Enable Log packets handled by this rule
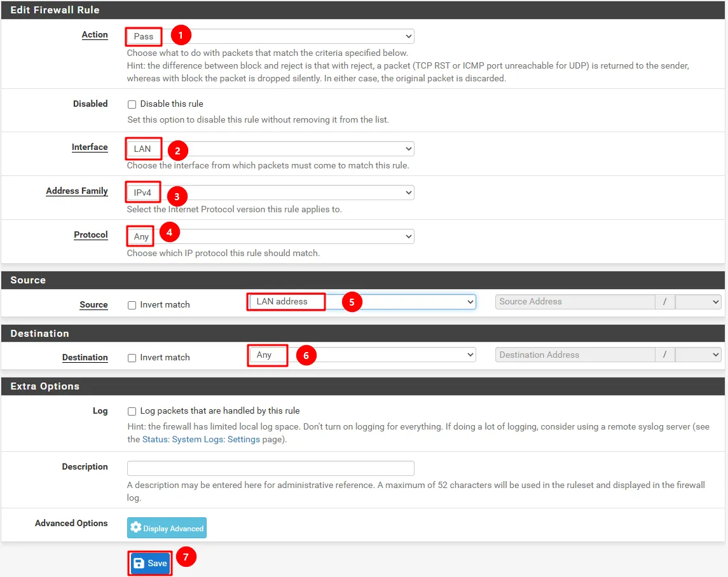This screenshot has height=577, width=728. [x=132, y=411]
